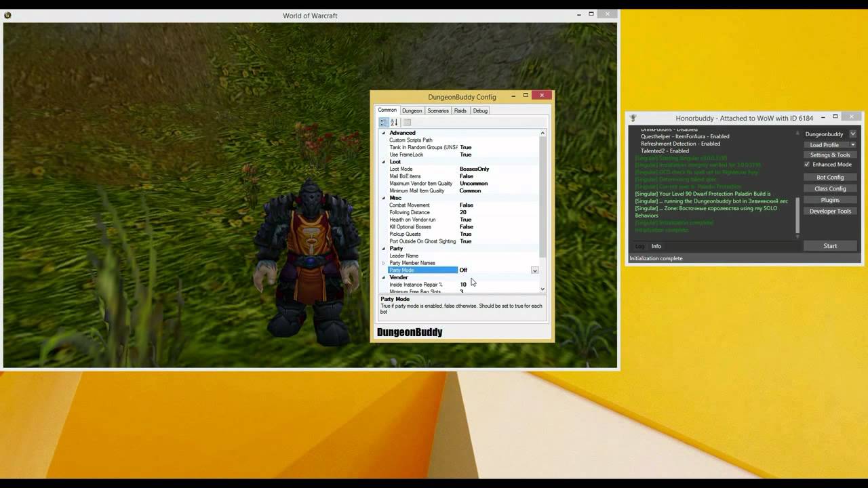Open Settings & Tools in Honorbuddy
Viewport: 868px width, 488px height.
(830, 155)
